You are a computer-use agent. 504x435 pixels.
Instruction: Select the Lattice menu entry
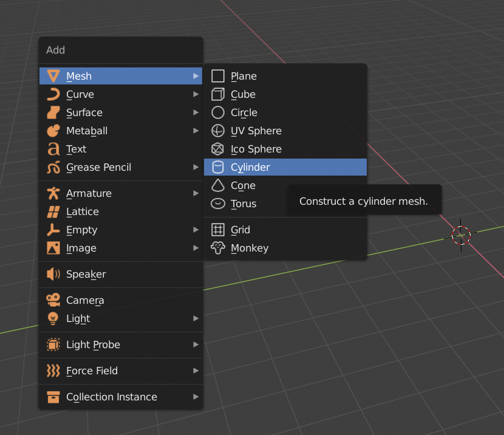click(121, 211)
